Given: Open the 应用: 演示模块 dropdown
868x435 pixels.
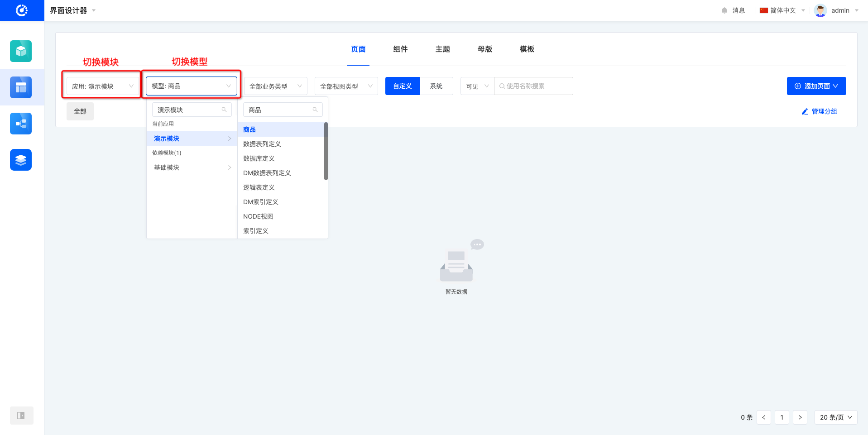Looking at the screenshot, I should [102, 86].
